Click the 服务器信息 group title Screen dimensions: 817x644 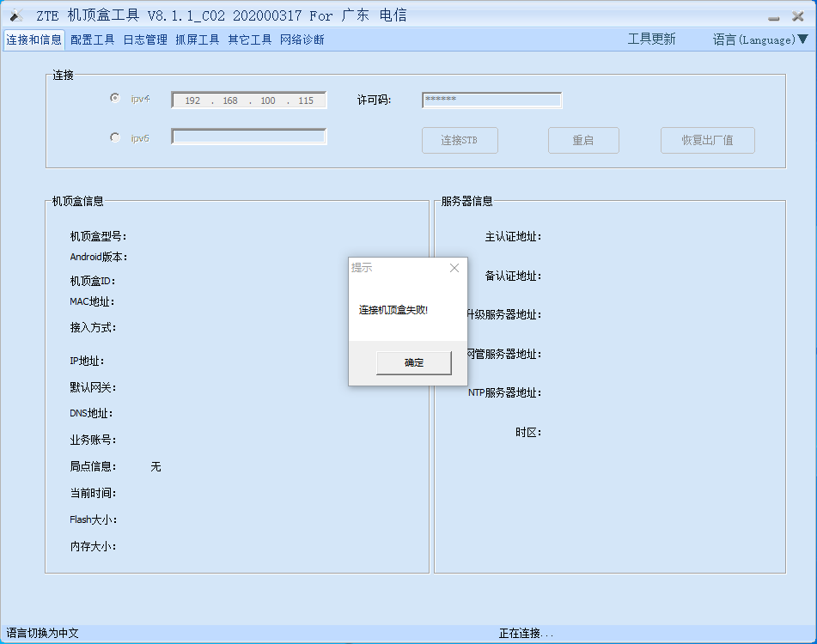click(466, 202)
